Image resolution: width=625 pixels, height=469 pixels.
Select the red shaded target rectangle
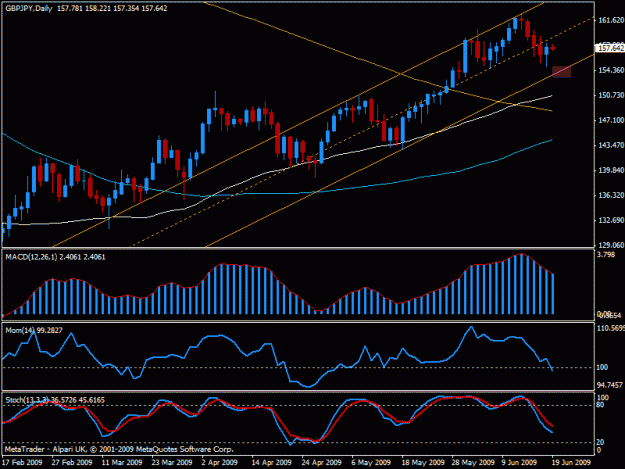click(x=561, y=72)
